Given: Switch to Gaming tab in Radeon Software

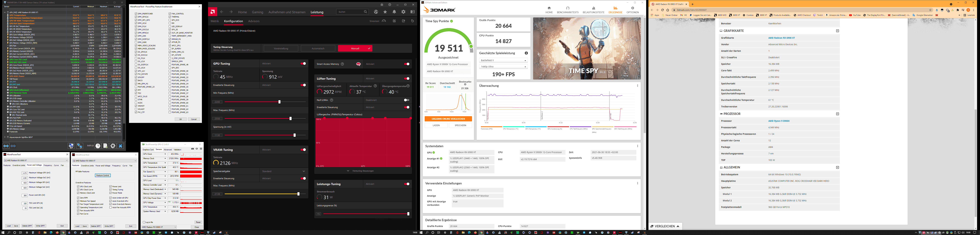Looking at the screenshot, I should [x=257, y=12].
